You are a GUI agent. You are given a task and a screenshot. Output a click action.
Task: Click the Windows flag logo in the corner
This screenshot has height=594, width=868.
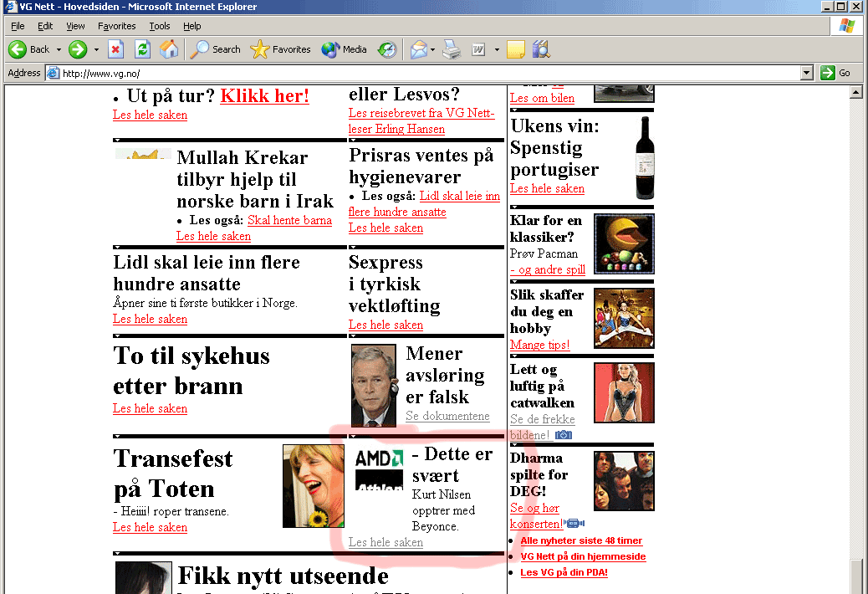[x=846, y=25]
